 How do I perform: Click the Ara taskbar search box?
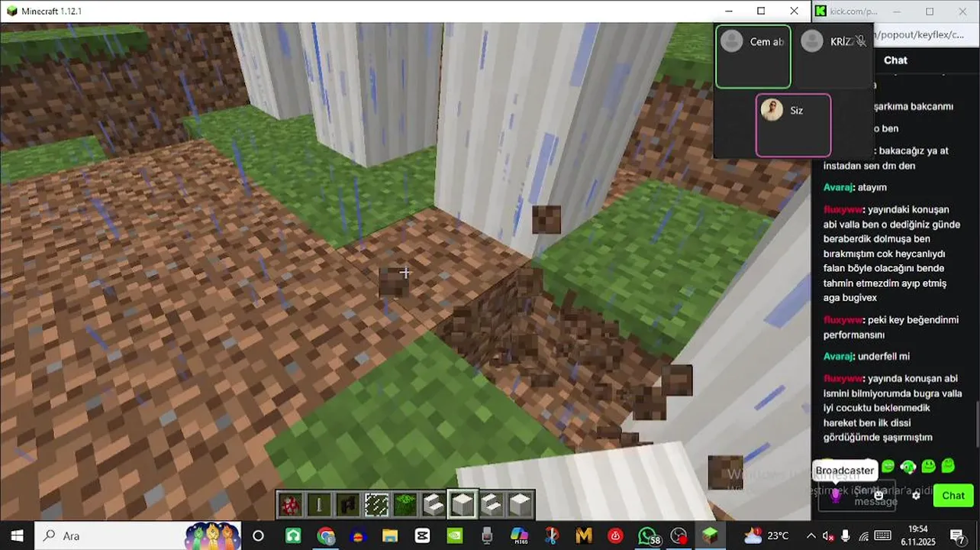click(137, 535)
